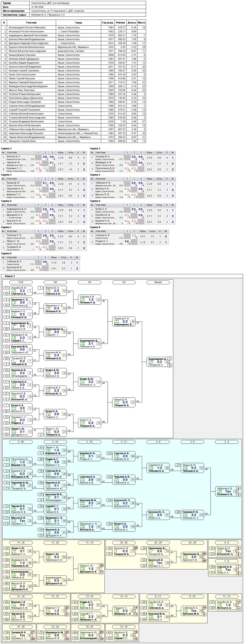The height and width of the screenshot is (644, 244).
Task: Select participant "Сицкий Георгий Георгиевич"
Action: 25,110
